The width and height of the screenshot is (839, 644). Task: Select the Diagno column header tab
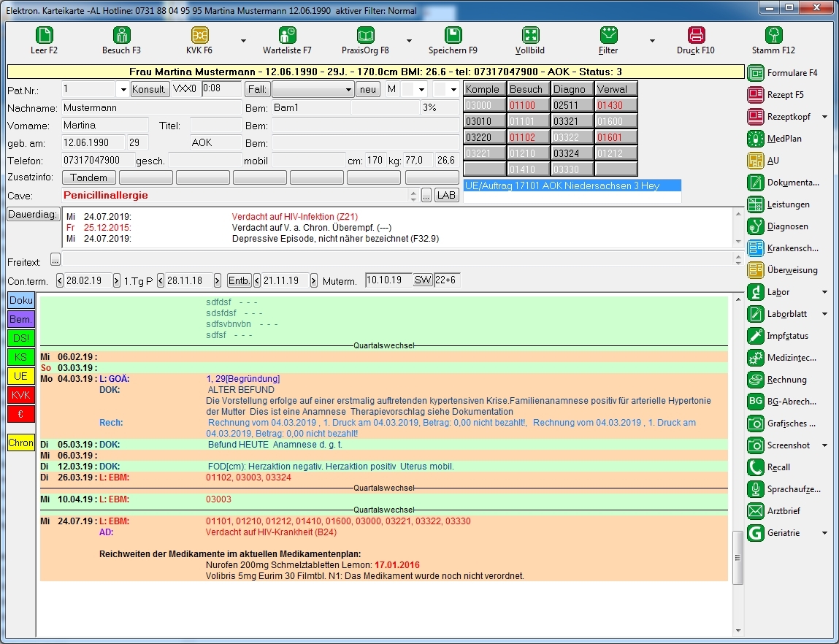569,89
